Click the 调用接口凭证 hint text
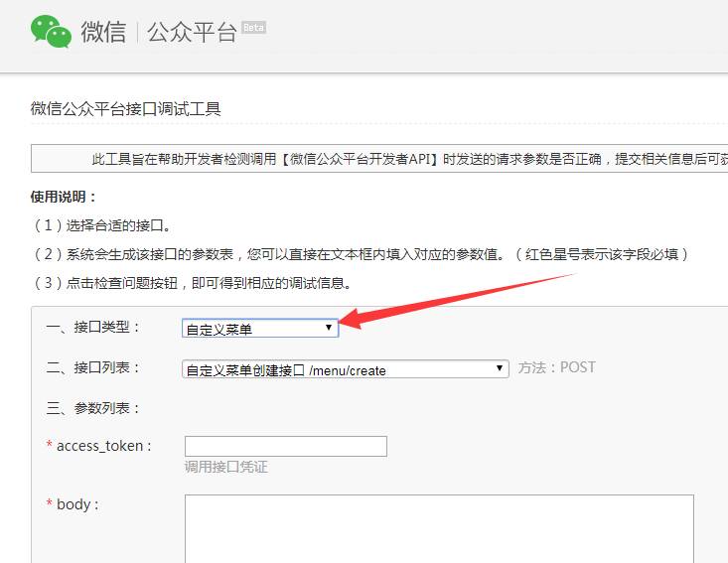The width and height of the screenshot is (728, 563). pos(226,467)
